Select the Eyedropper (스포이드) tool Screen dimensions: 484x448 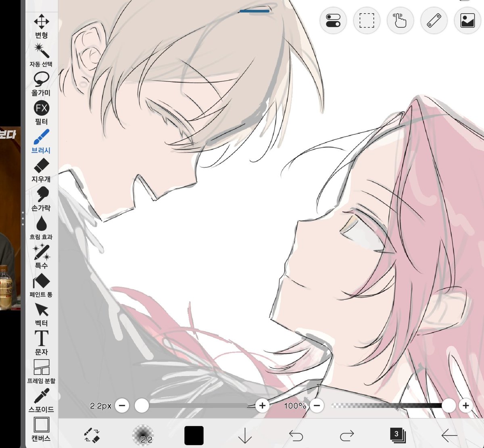42,401
